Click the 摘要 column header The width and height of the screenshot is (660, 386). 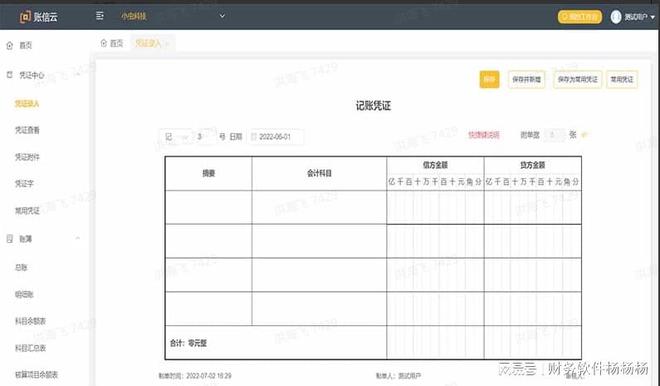[209, 173]
